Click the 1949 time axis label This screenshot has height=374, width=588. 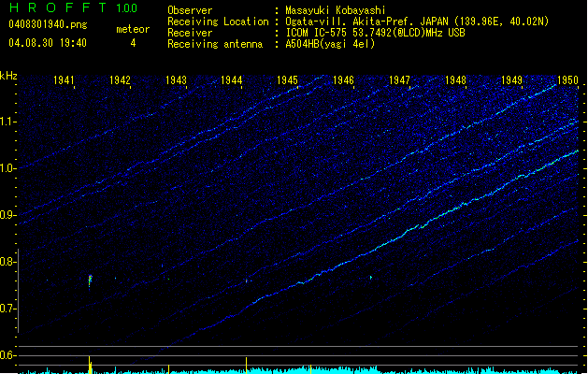click(x=511, y=80)
